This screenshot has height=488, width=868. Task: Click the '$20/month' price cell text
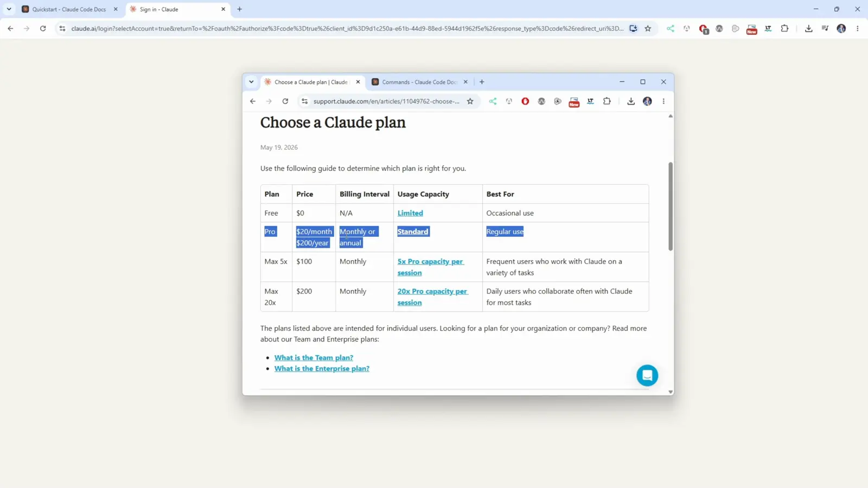[x=314, y=232]
